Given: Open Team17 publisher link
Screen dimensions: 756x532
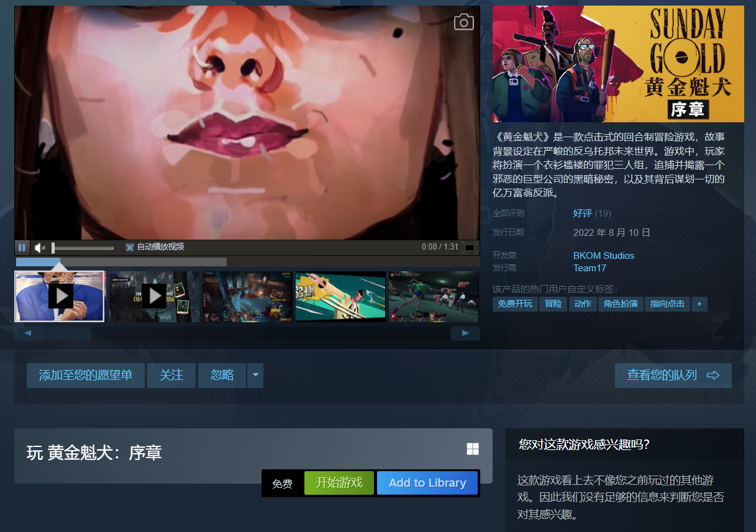Looking at the screenshot, I should 590,268.
